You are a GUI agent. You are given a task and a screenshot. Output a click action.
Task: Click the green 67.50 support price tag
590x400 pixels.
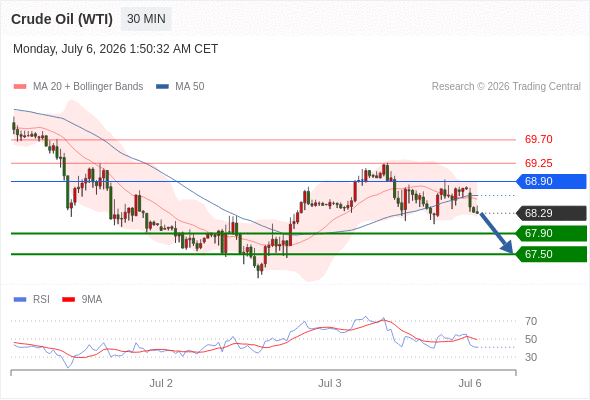click(x=551, y=254)
